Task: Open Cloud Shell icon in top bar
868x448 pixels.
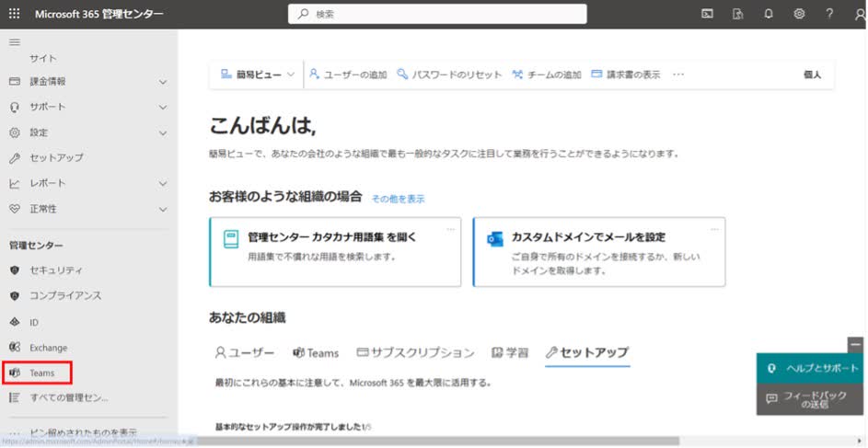Action: tap(707, 15)
